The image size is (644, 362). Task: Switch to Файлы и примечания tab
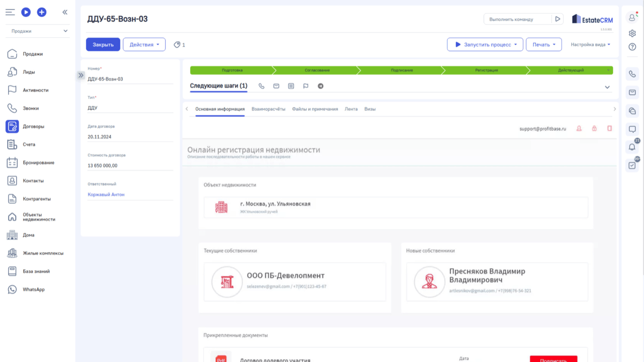[x=315, y=109]
